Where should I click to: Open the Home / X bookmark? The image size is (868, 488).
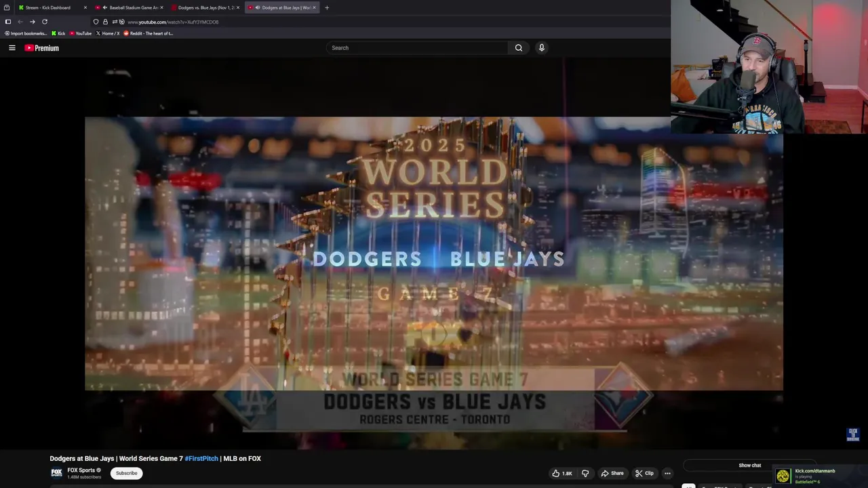(x=108, y=33)
